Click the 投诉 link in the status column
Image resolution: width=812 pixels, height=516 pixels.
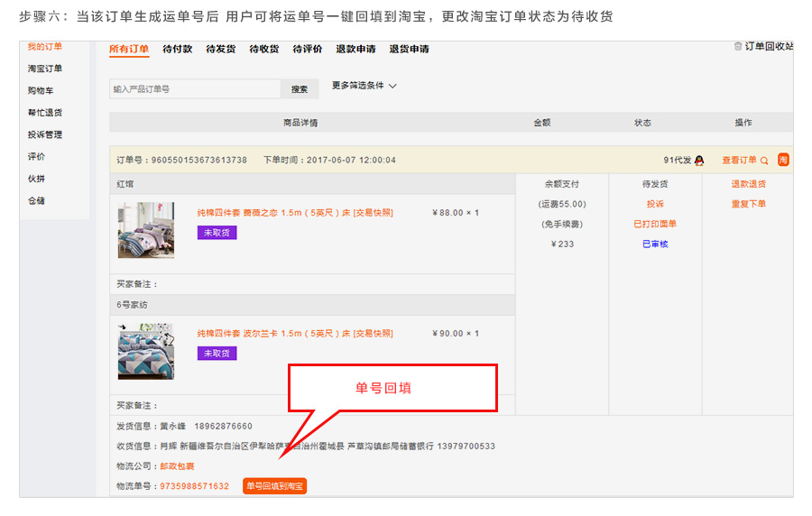(655, 204)
